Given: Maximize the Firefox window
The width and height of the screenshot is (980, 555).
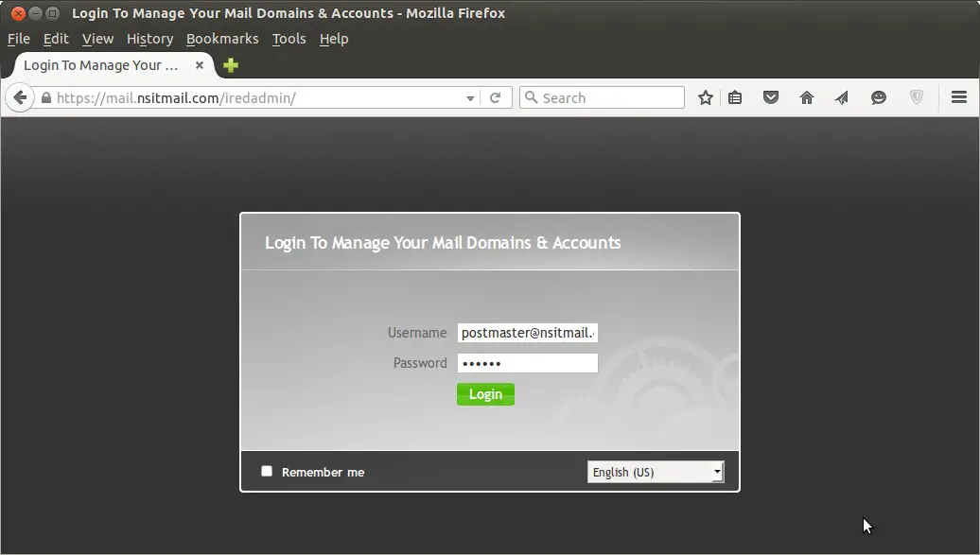Looking at the screenshot, I should (53, 13).
